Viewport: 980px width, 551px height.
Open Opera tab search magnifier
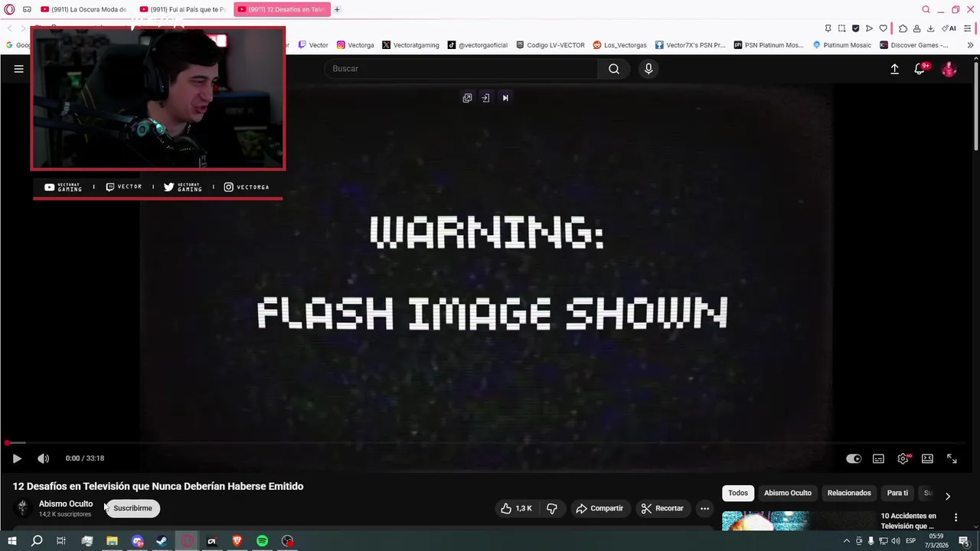coord(926,9)
